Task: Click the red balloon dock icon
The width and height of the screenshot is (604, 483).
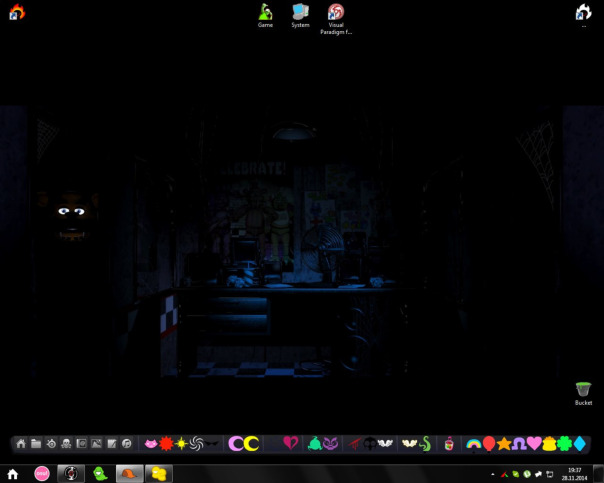Action: pos(489,443)
